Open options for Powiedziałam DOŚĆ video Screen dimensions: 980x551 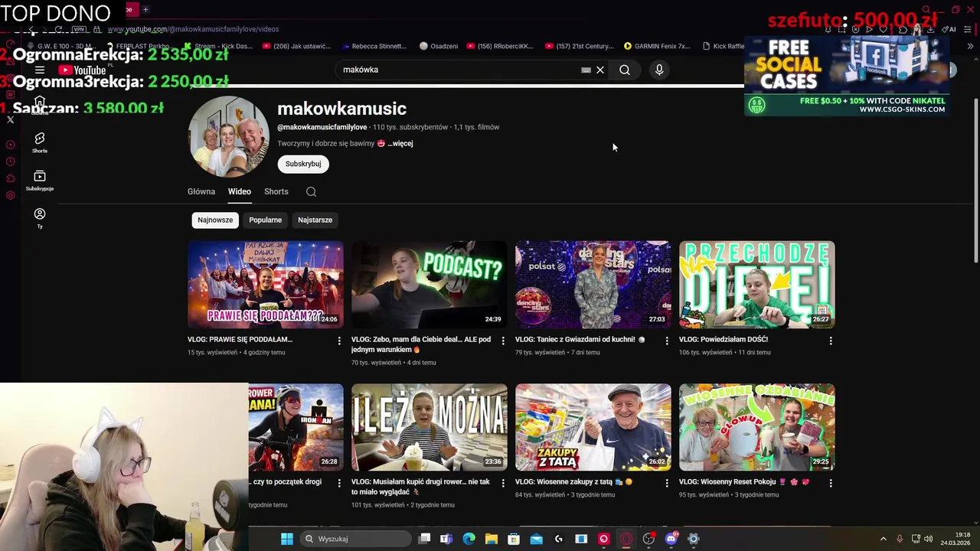pyautogui.click(x=831, y=341)
